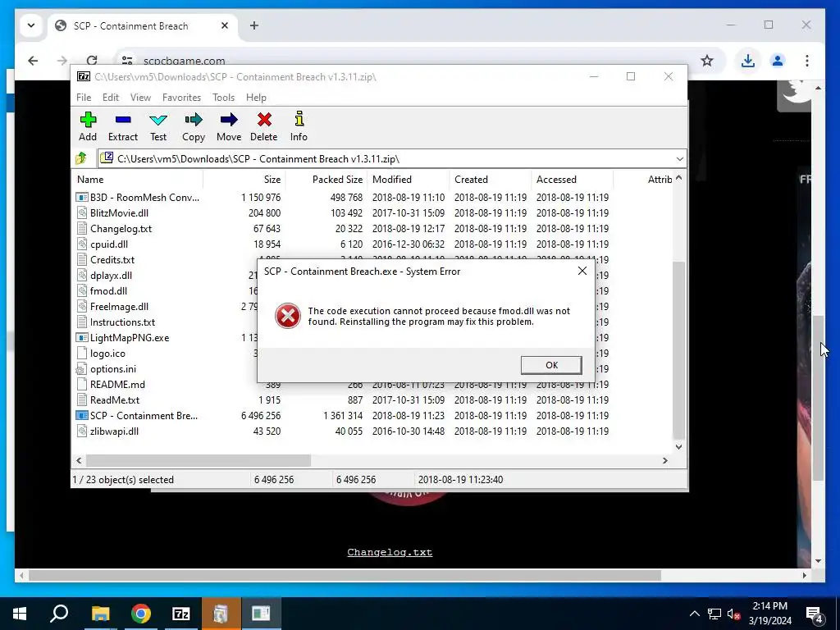Select the ReadMe.txt file
Viewport: 840px width, 630px height.
[x=115, y=400]
